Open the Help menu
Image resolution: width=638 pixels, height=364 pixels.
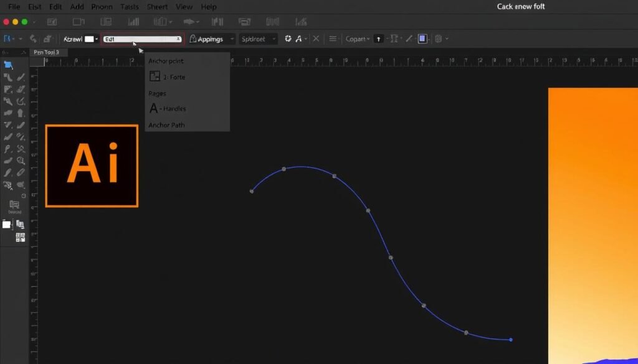pyautogui.click(x=209, y=7)
